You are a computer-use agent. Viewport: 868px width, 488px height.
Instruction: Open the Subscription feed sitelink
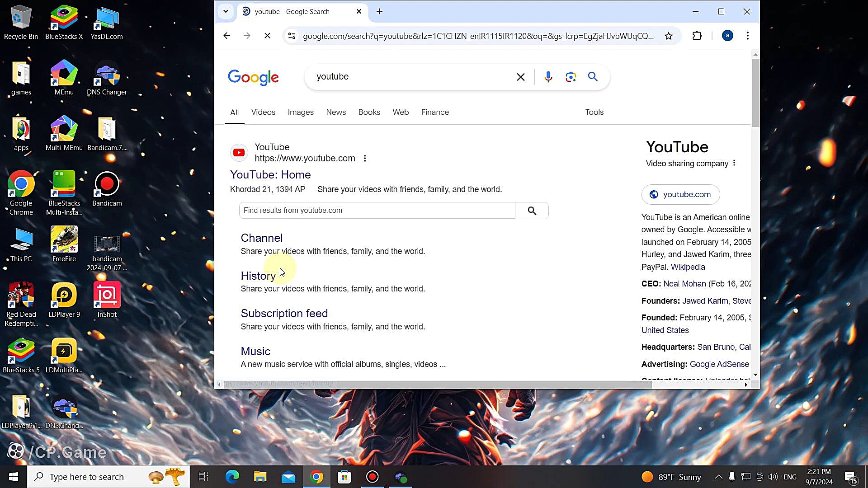pos(284,314)
